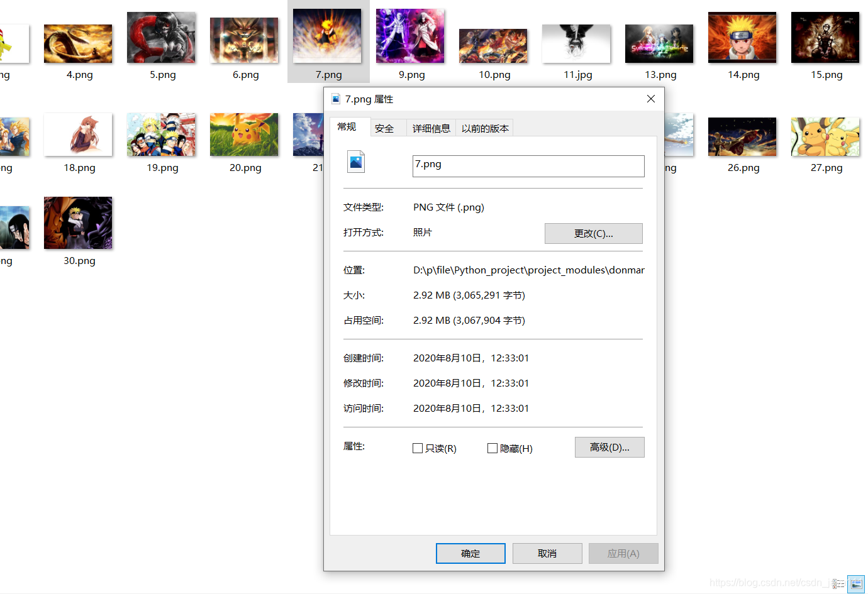Select the 6.png thumbnail image
The image size is (868, 594).
pyautogui.click(x=244, y=40)
